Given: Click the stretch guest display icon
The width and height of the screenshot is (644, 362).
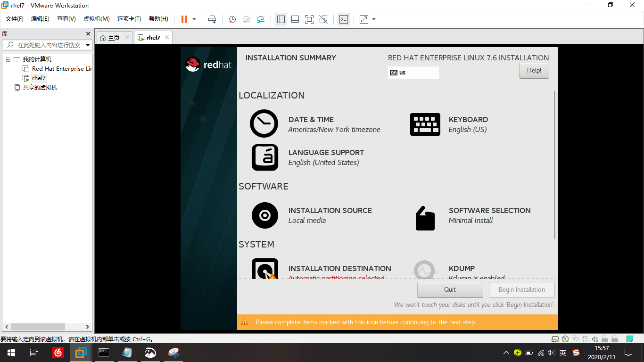Looking at the screenshot, I should tap(363, 19).
